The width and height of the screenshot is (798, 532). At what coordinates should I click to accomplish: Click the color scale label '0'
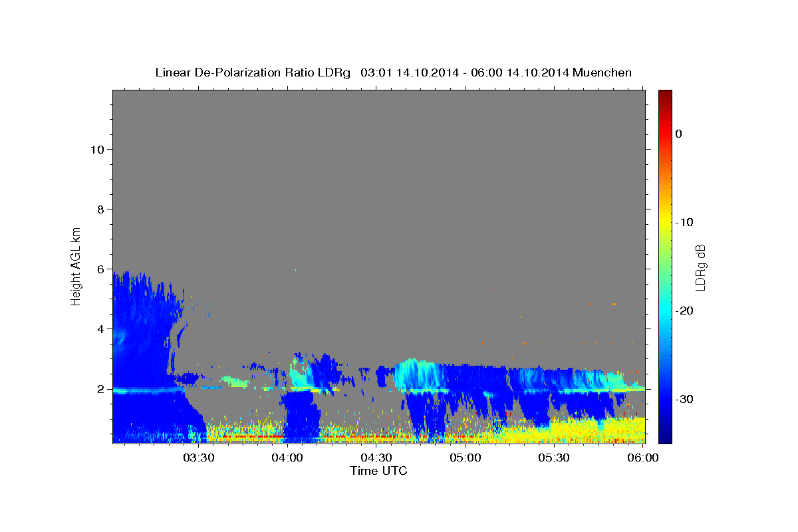pyautogui.click(x=679, y=134)
